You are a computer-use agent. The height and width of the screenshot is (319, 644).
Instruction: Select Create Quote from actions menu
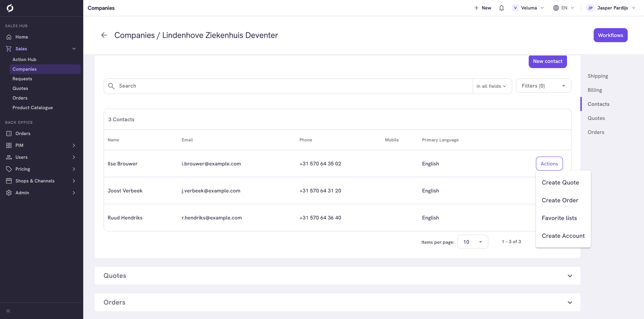[x=563, y=182]
